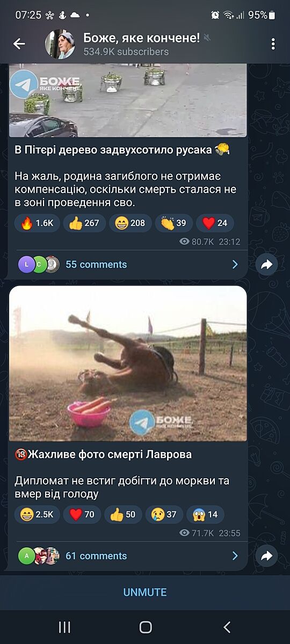This screenshot has width=290, height=644.
Task: Share the tree post with forward arrow
Action: (267, 265)
